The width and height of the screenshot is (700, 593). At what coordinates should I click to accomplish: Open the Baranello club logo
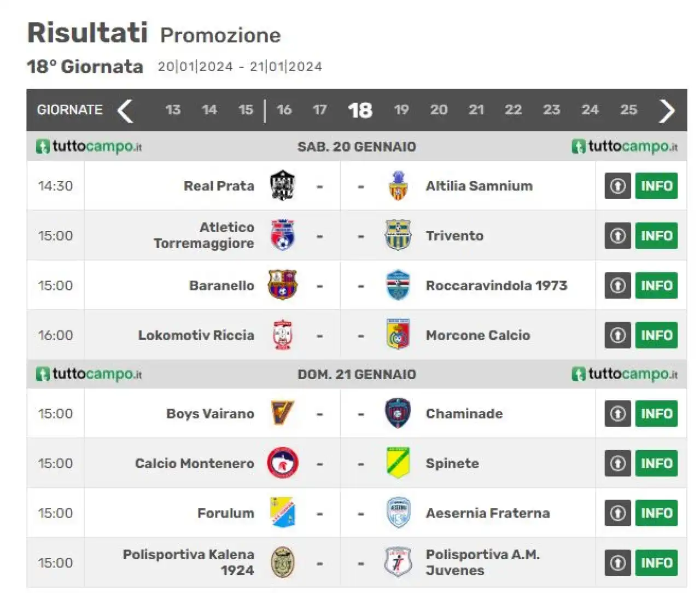(x=282, y=285)
